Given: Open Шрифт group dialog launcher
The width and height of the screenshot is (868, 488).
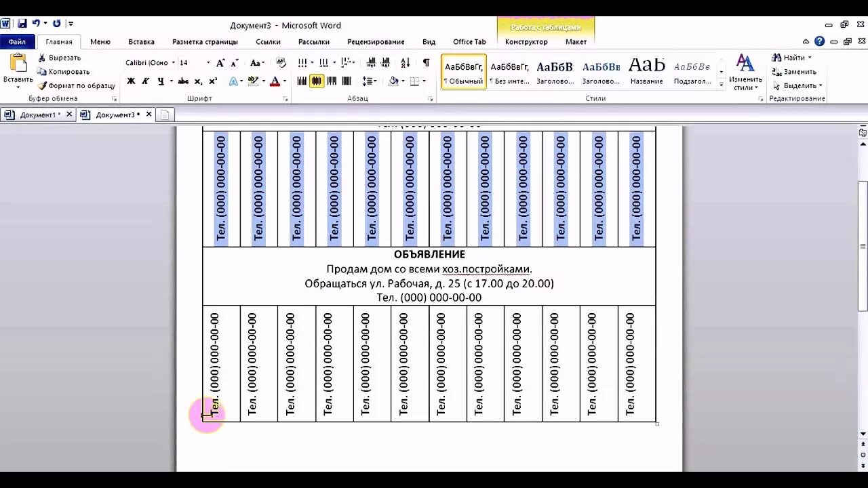Looking at the screenshot, I should point(285,99).
